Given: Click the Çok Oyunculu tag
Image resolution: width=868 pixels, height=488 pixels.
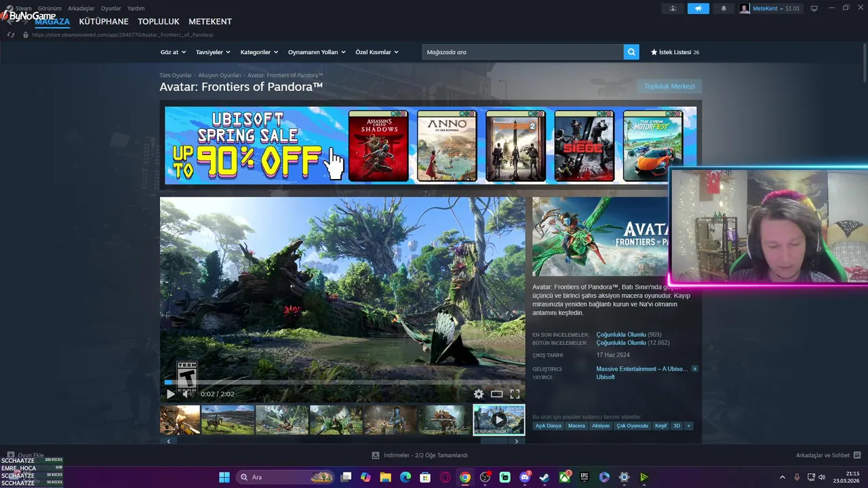Looking at the screenshot, I should (x=632, y=426).
